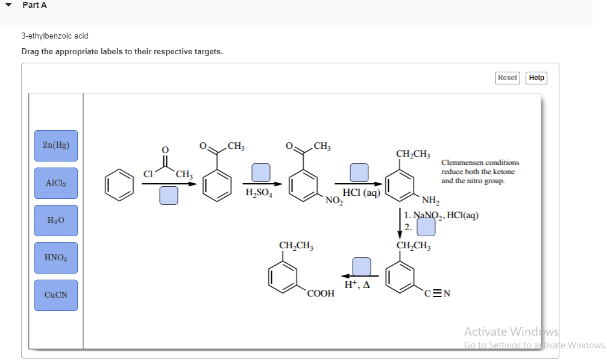607x364 pixels.
Task: Open the Help dialog
Action: (536, 77)
